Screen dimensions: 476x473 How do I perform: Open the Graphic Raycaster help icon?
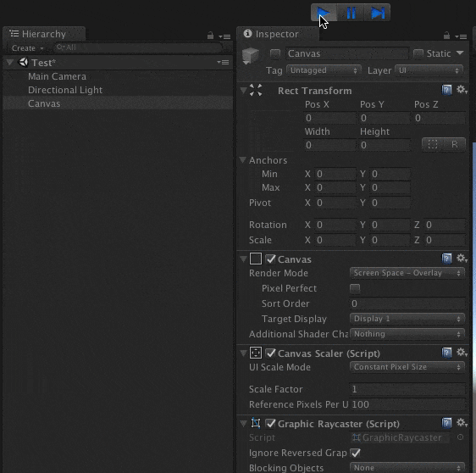(x=446, y=423)
